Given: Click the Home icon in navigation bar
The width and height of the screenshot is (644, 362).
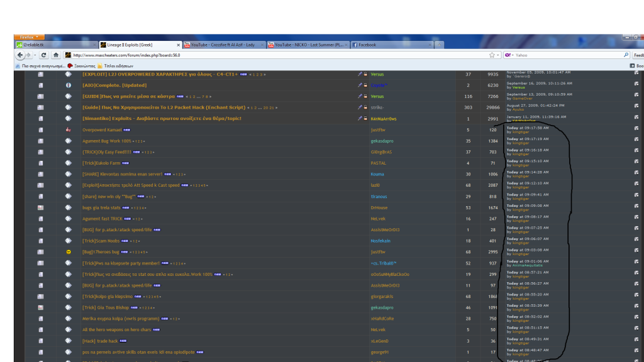Looking at the screenshot, I should pos(55,55).
